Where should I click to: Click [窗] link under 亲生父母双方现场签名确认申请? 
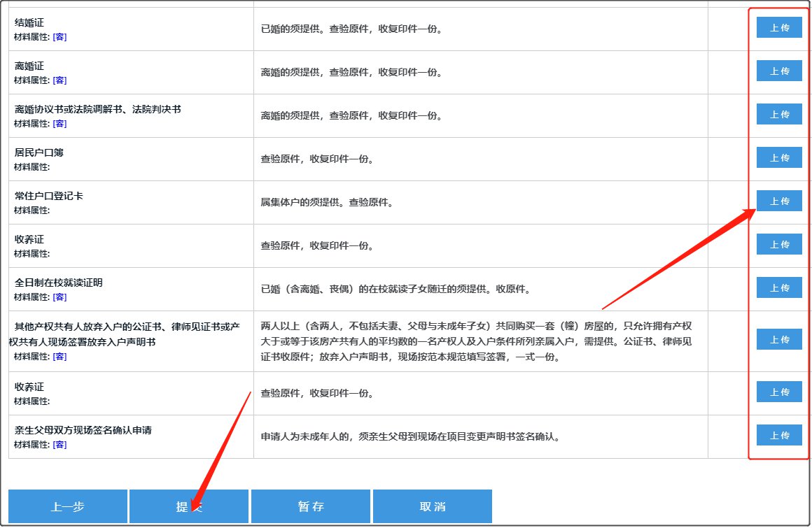point(60,445)
